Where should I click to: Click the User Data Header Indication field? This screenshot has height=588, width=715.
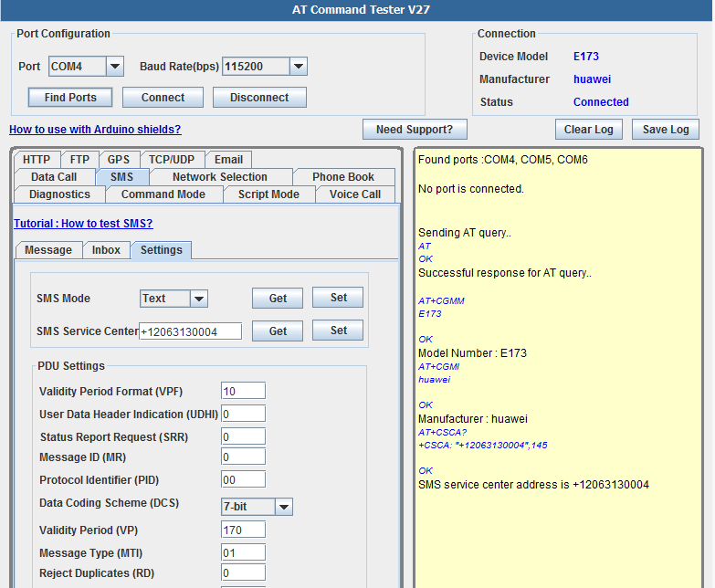click(x=244, y=414)
